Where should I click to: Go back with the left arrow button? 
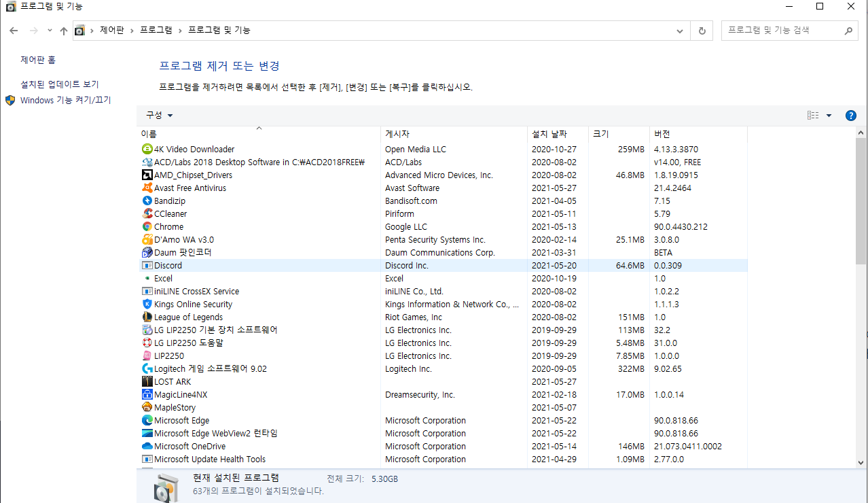(14, 31)
